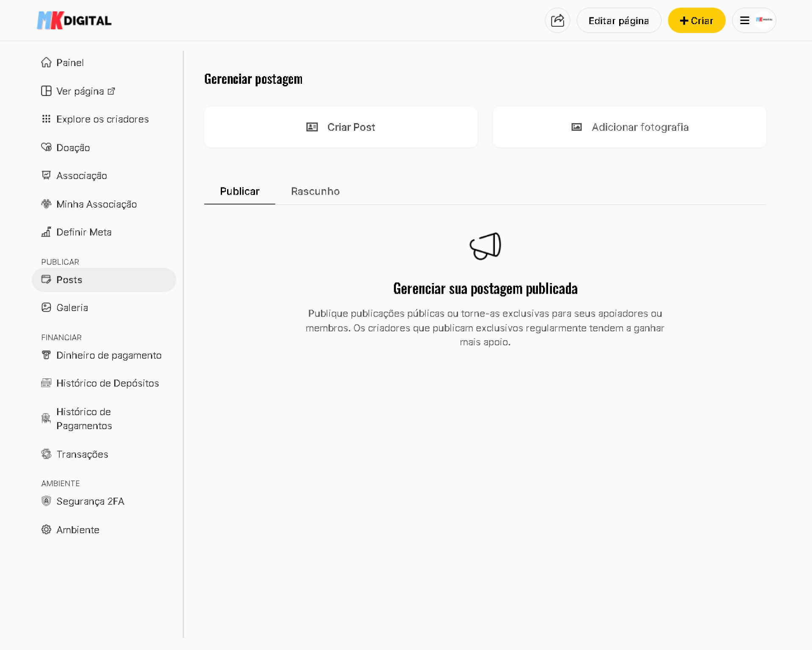Switch to the Rascunho tab
812x650 pixels.
(315, 191)
